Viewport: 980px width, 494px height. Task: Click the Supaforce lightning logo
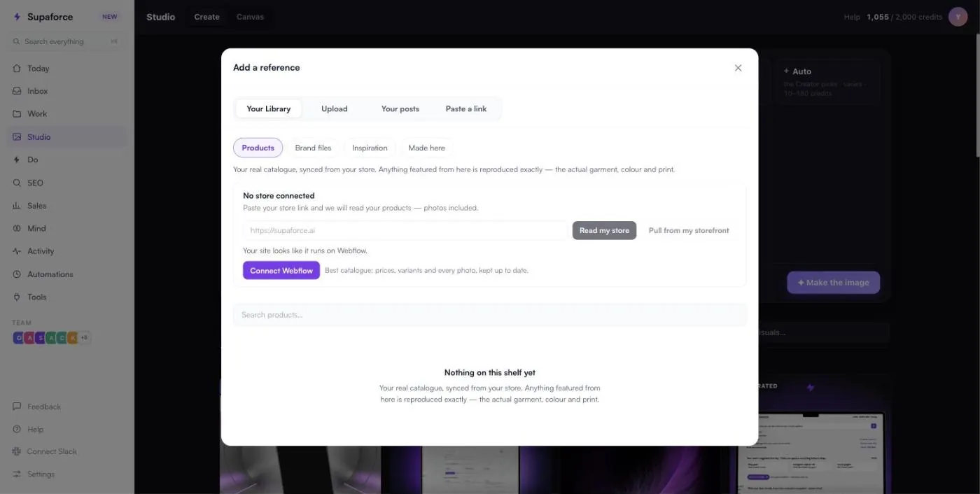click(17, 17)
